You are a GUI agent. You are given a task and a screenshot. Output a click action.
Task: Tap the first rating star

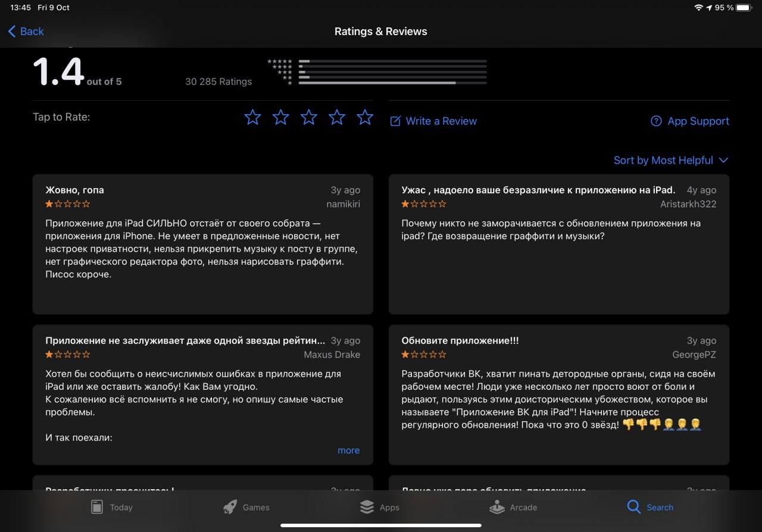(x=253, y=117)
